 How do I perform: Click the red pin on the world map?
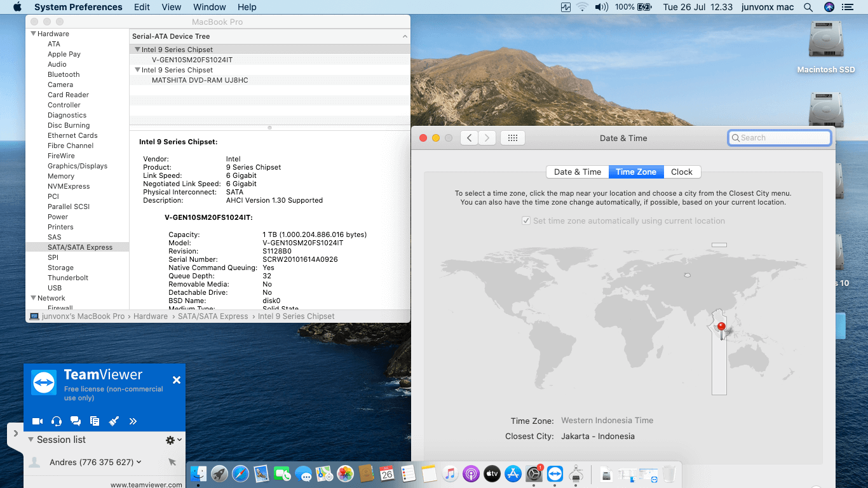click(x=721, y=327)
